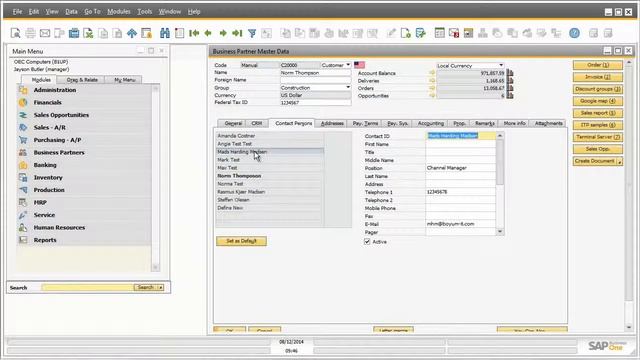Click the Sales report (5) button
This screenshot has height=360, width=640.
(x=598, y=113)
